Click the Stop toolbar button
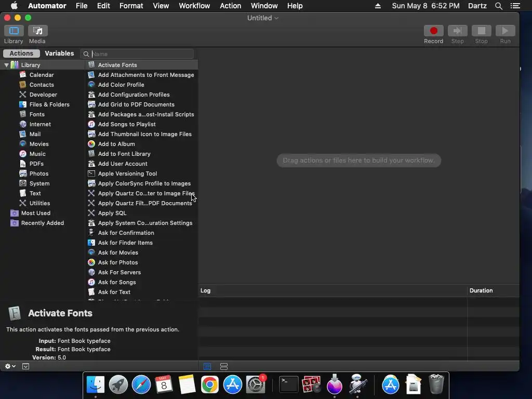This screenshot has width=532, height=399. point(481,31)
